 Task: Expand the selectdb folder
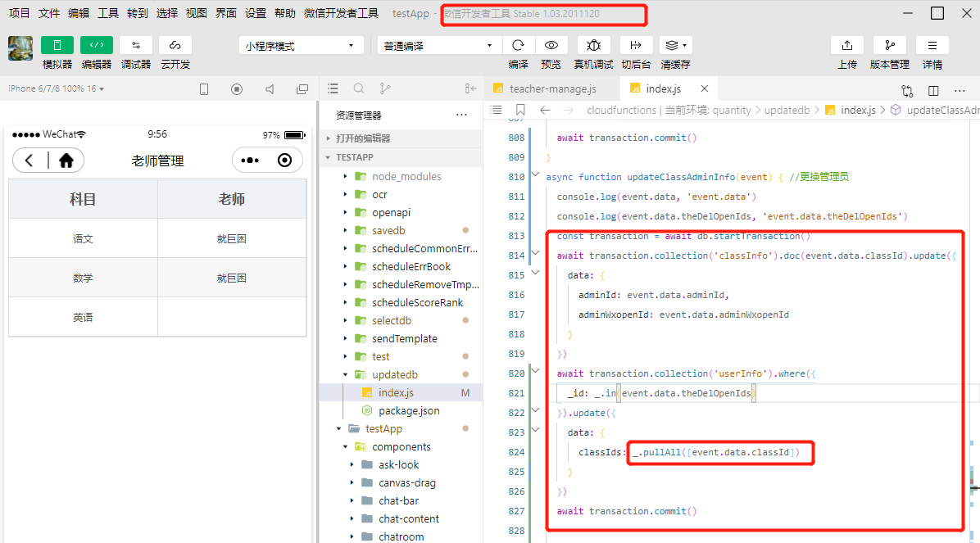[402, 321]
